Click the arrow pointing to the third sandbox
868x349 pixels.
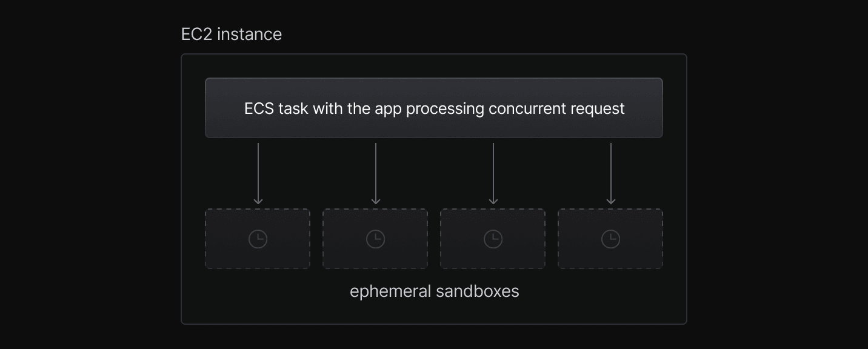[x=493, y=174]
